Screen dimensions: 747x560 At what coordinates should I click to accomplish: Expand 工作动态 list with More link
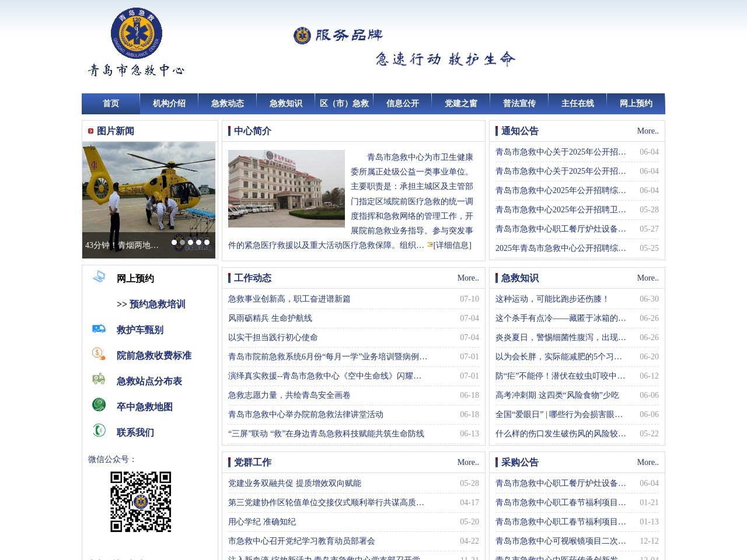pyautogui.click(x=467, y=278)
